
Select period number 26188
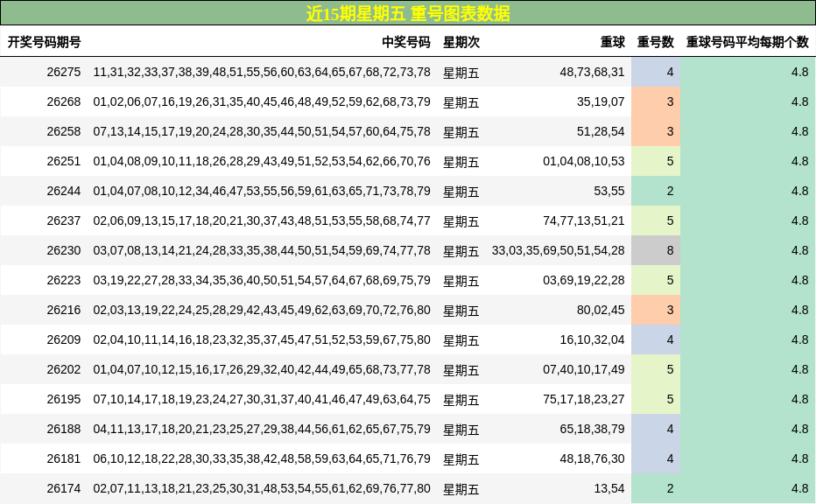point(64,429)
